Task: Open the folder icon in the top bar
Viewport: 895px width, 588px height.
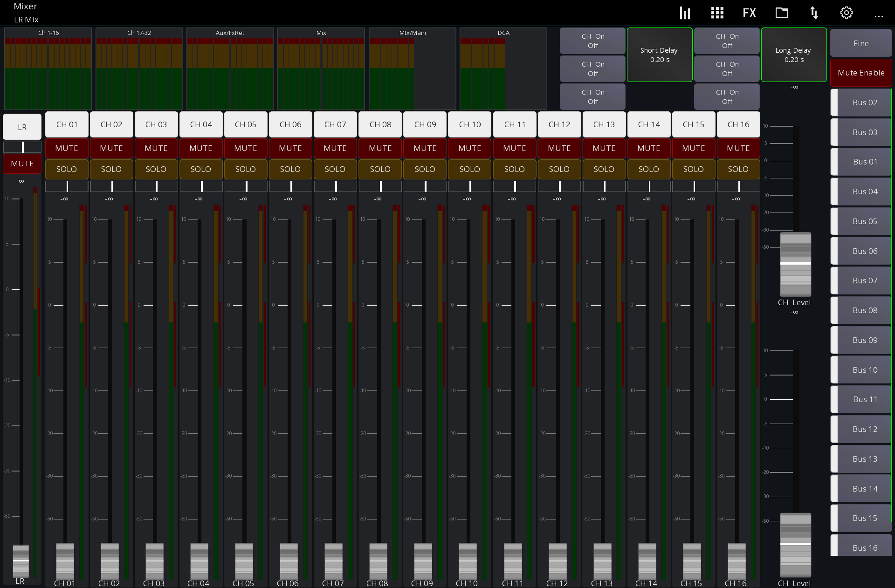Action: [782, 13]
